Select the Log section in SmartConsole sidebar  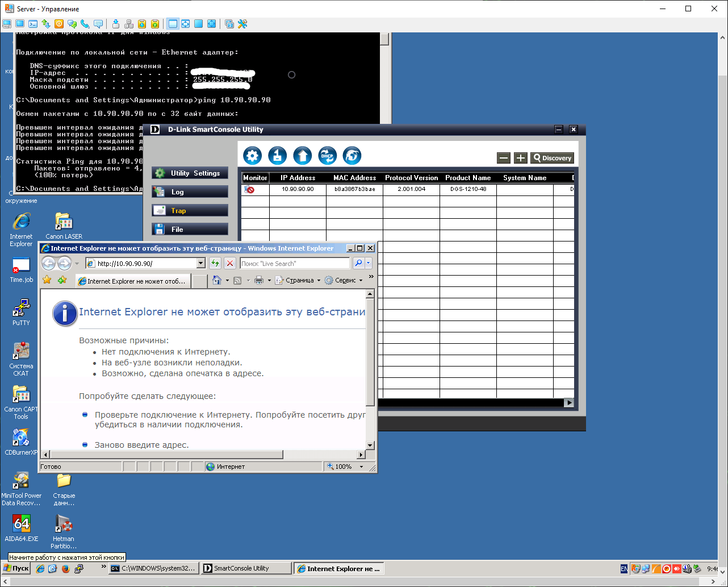[190, 192]
